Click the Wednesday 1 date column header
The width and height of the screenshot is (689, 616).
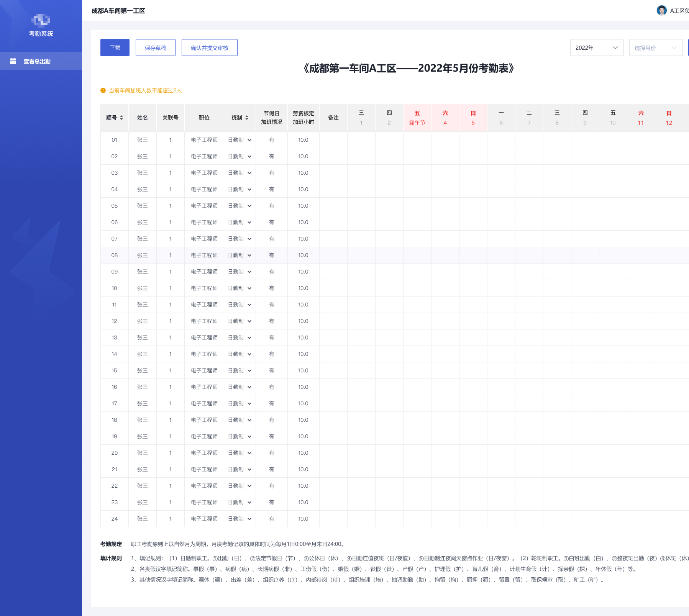tap(361, 118)
